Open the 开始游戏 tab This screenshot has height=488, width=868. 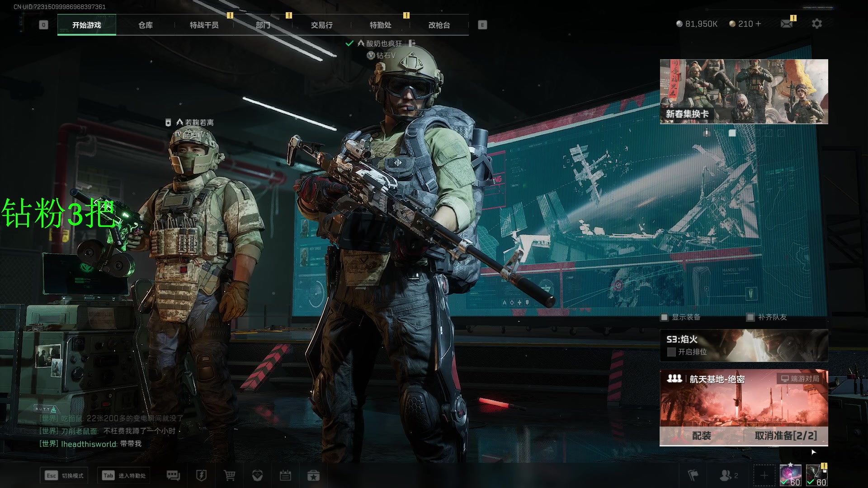(x=86, y=25)
